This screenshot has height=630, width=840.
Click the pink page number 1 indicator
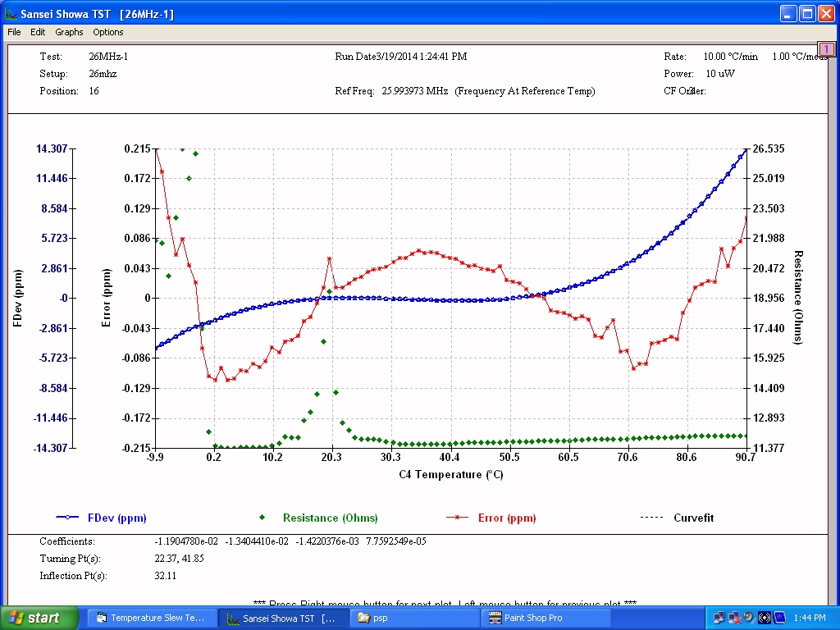click(826, 49)
